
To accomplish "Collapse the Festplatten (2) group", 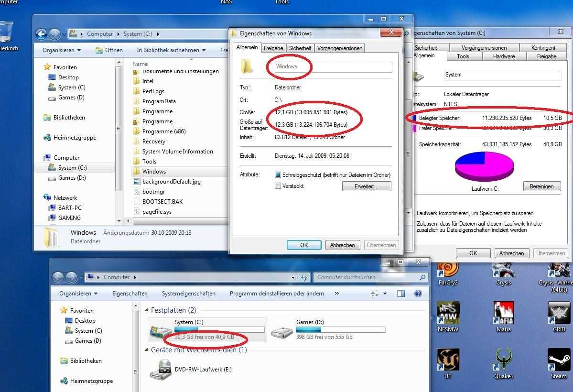I will coord(147,310).
